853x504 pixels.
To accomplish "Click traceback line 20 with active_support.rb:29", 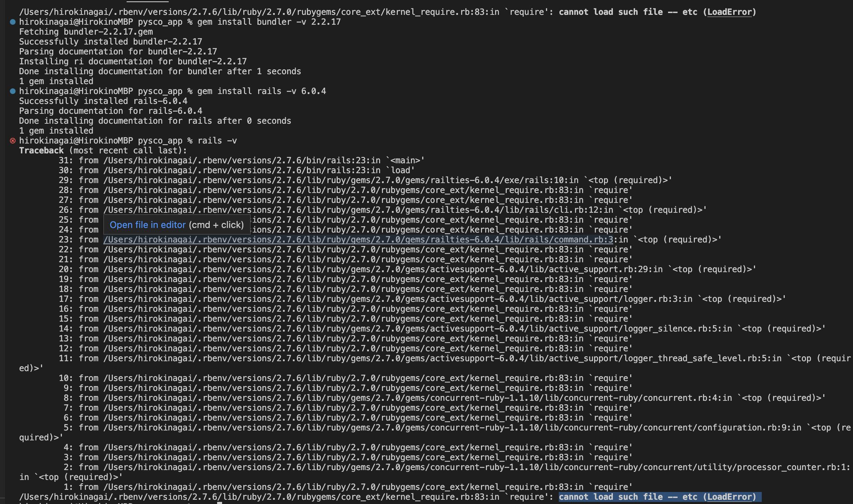I will [407, 269].
